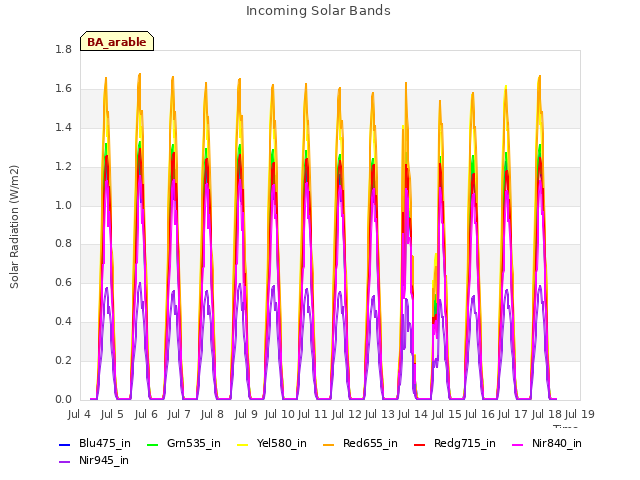This screenshot has width=640, height=480.
Task: Click the Yel580_in legend label
Action: point(282,444)
